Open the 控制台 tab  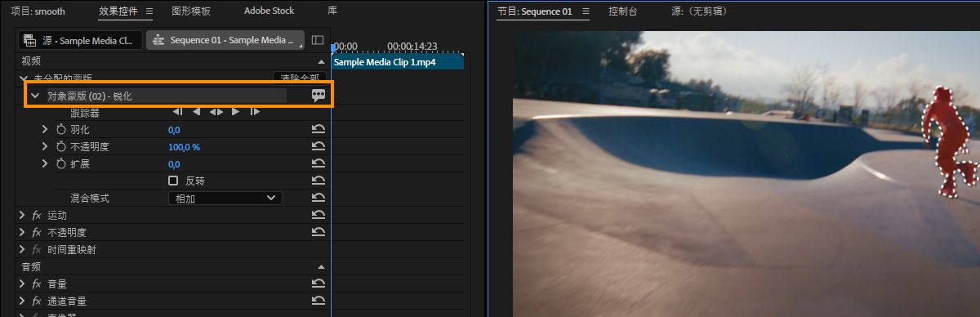click(x=623, y=11)
